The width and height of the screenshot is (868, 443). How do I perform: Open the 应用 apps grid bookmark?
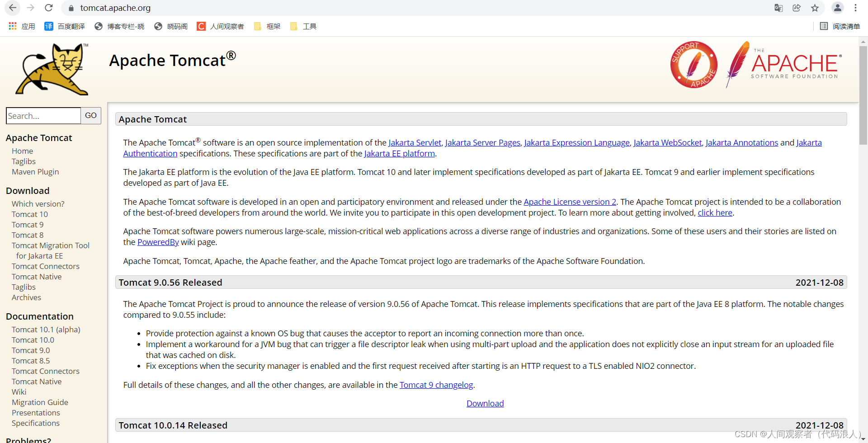[22, 26]
